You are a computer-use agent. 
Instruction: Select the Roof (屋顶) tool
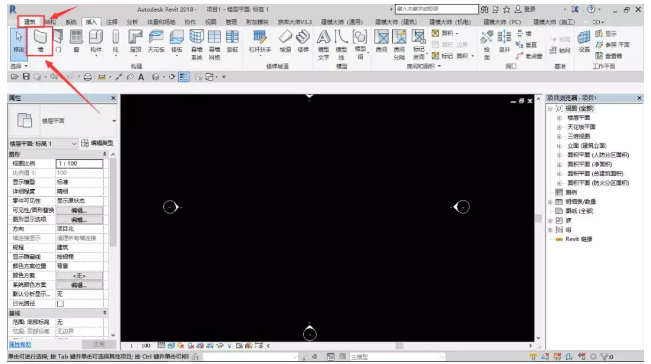(x=135, y=41)
